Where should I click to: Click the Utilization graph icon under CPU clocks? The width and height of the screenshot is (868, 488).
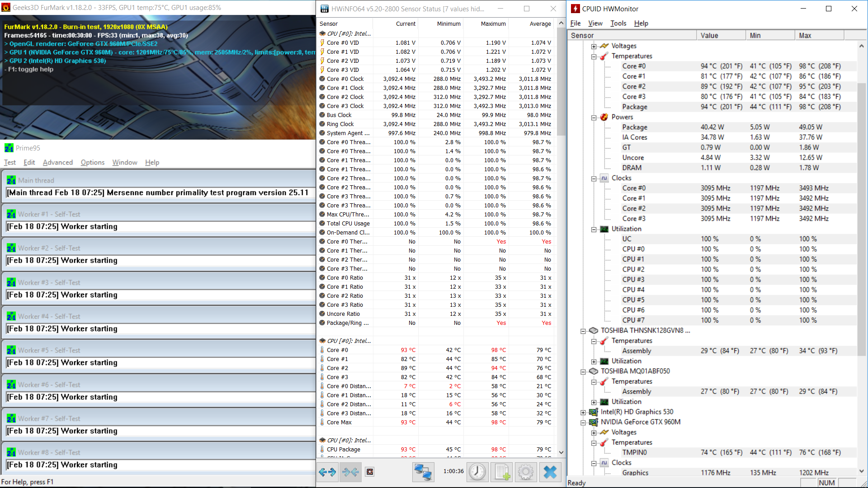(604, 229)
